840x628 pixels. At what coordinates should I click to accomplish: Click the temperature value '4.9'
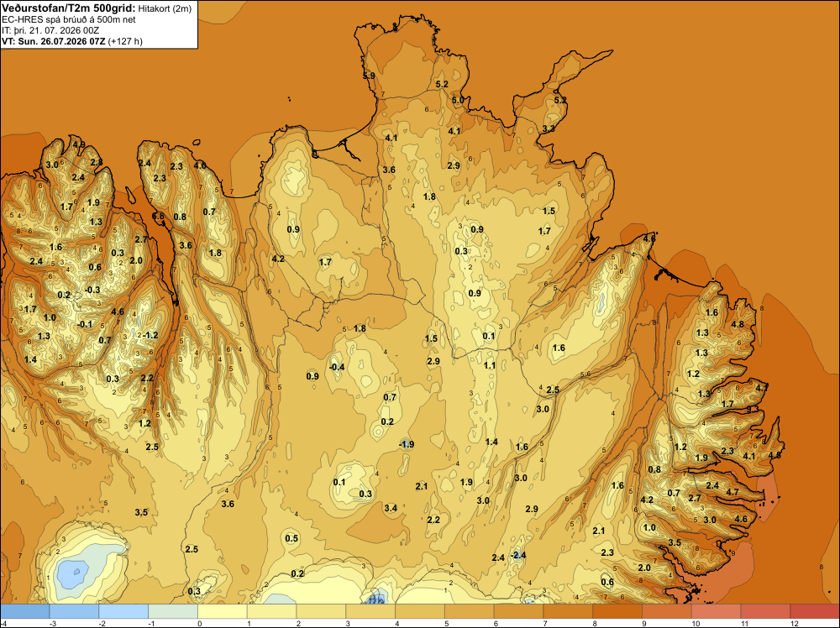79,144
